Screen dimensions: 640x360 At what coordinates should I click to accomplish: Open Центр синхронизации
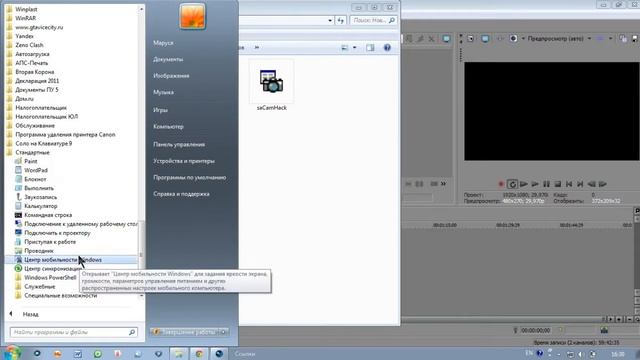[x=53, y=269]
